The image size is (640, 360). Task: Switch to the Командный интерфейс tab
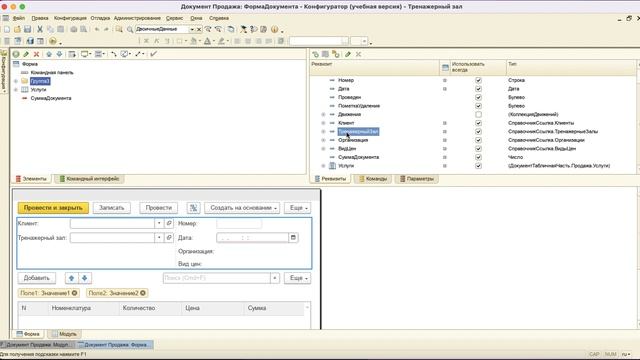click(89, 179)
